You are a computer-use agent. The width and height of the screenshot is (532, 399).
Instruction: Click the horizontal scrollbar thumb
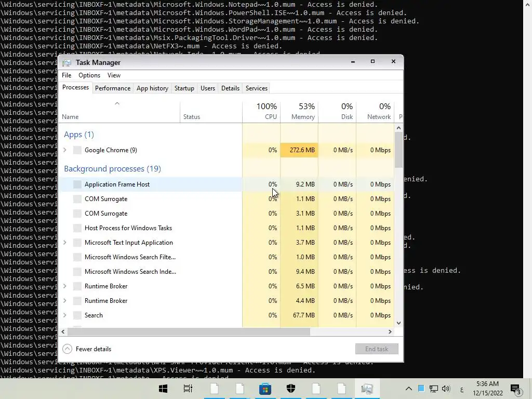189,331
